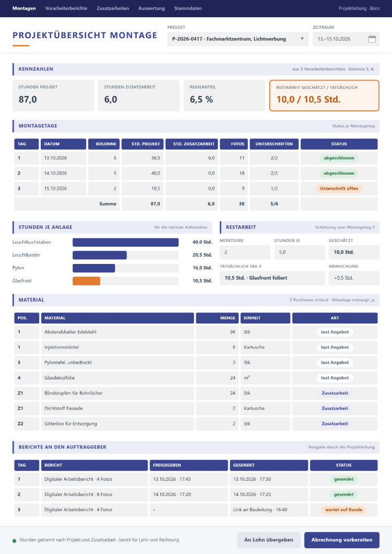Image resolution: width=392 pixels, height=554 pixels.
Task: Click the Unterschrift offen status badge
Action: [339, 188]
